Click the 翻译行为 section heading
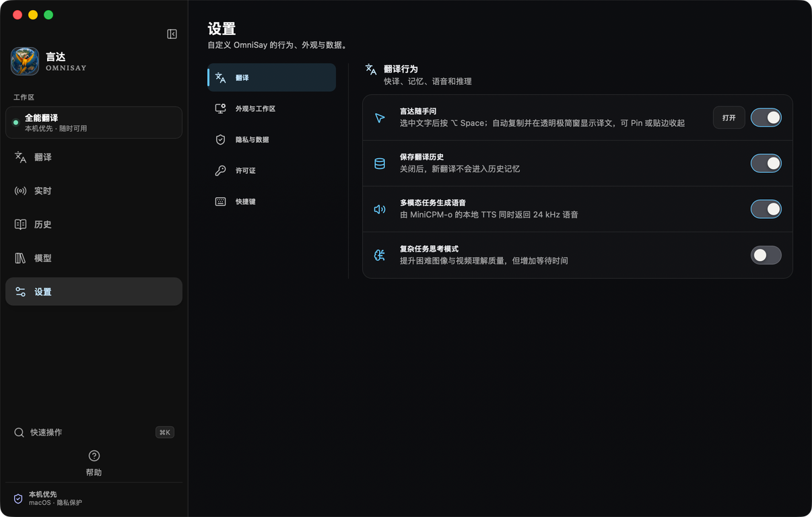The image size is (812, 517). click(x=401, y=69)
